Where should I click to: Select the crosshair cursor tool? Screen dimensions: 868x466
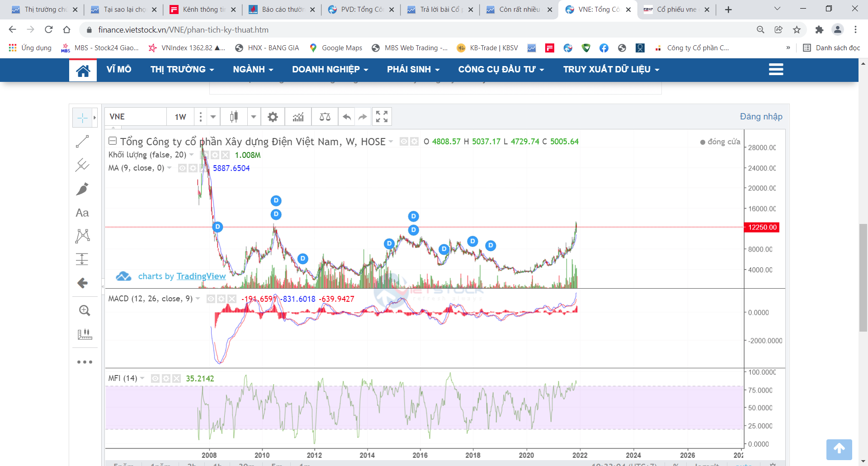tap(82, 118)
